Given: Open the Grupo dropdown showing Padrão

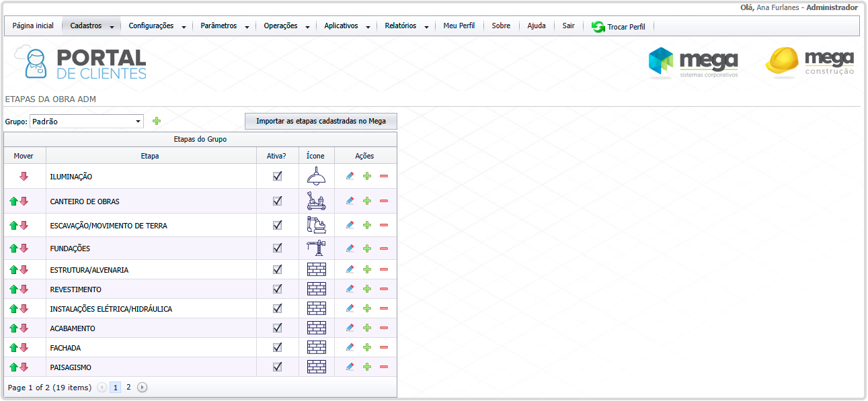Looking at the screenshot, I should tap(87, 122).
